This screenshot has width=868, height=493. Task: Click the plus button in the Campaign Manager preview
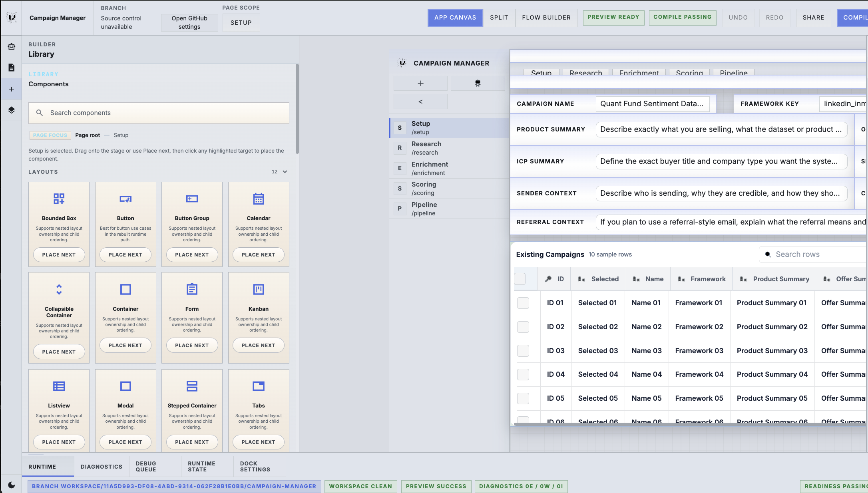[x=420, y=83]
